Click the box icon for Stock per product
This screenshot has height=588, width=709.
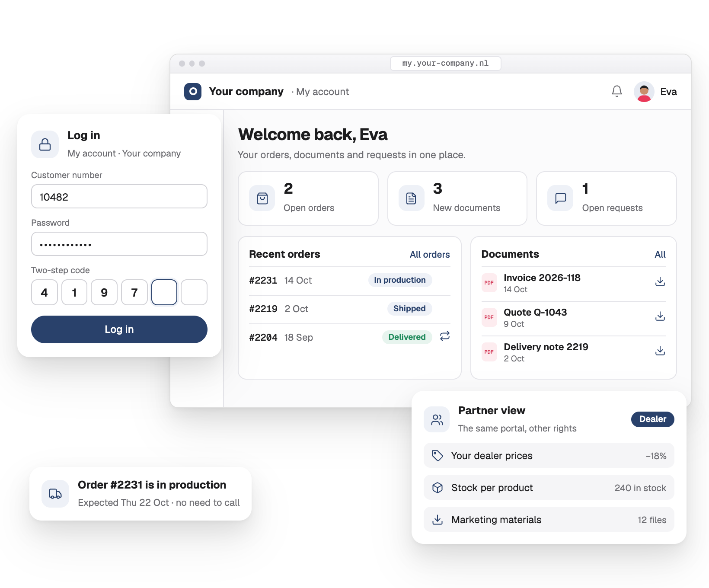tap(438, 488)
